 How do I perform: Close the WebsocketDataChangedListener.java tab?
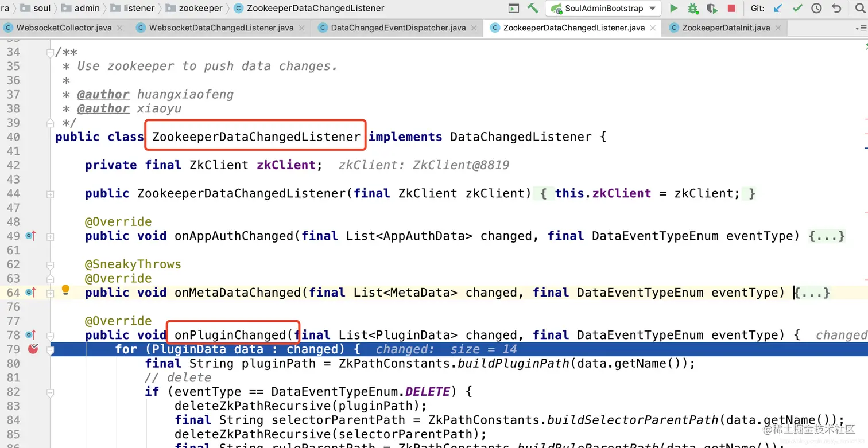tap(301, 28)
